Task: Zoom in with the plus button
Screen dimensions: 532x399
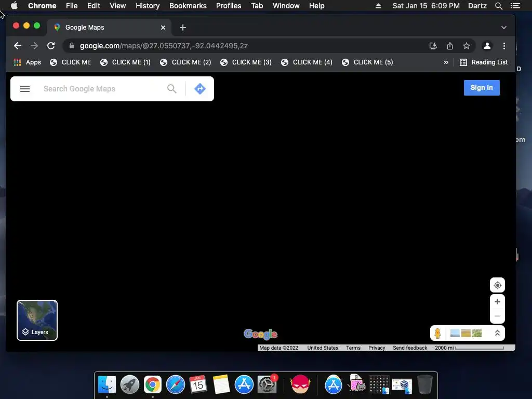Action: (497, 302)
